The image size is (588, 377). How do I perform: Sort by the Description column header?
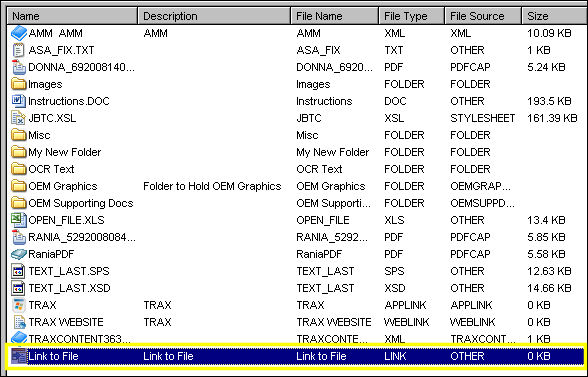pos(214,16)
